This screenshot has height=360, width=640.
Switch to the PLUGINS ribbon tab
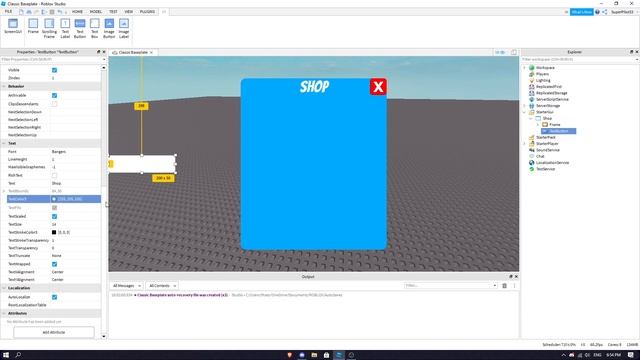147,12
